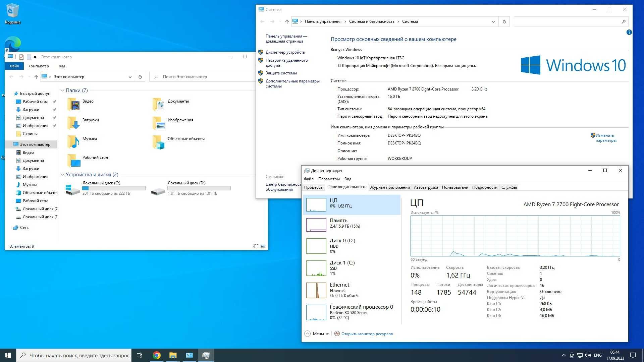Open the Музыка folder in Папки section
Viewport: 644px width, 362px height.
click(x=82, y=142)
